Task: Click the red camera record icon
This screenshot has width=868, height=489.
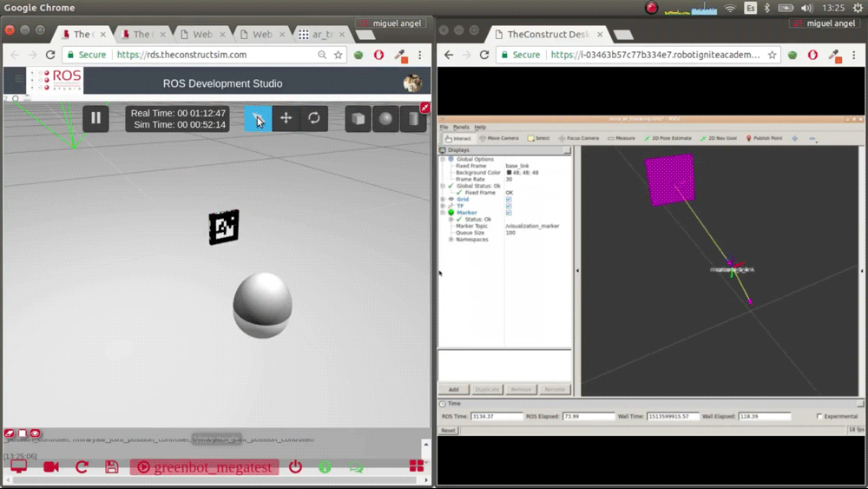Action: (x=51, y=467)
